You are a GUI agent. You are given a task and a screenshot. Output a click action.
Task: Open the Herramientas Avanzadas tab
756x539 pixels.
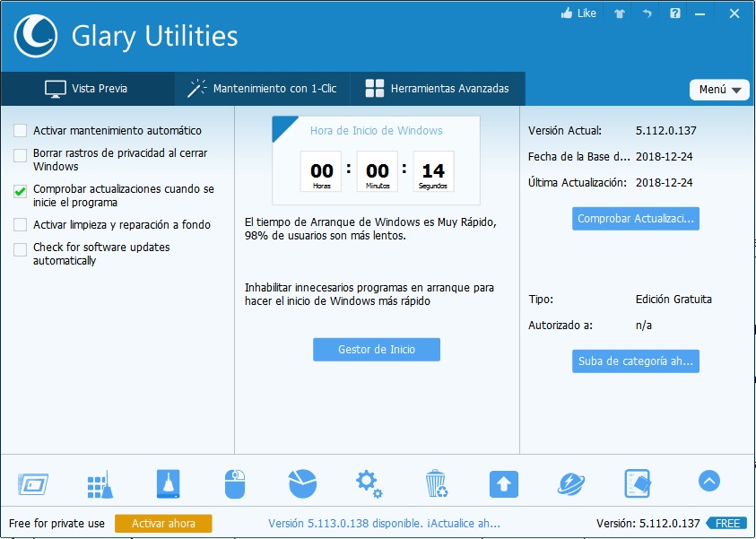tap(437, 89)
